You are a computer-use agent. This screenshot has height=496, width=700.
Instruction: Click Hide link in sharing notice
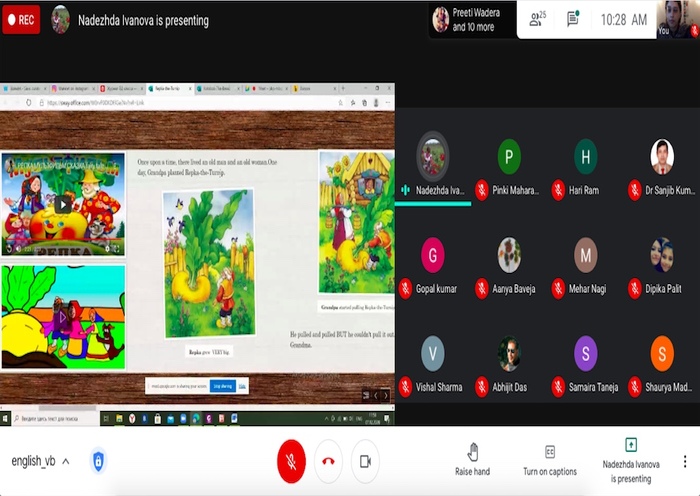242,386
